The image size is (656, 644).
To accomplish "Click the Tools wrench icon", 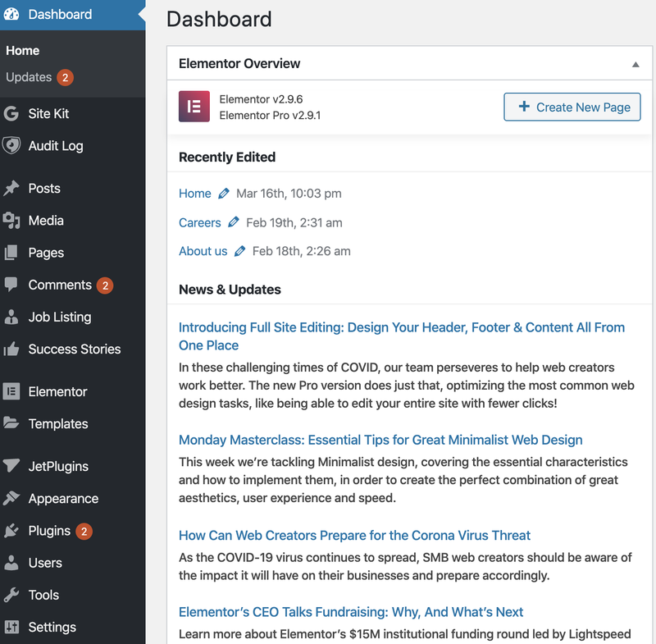I will click(x=11, y=595).
